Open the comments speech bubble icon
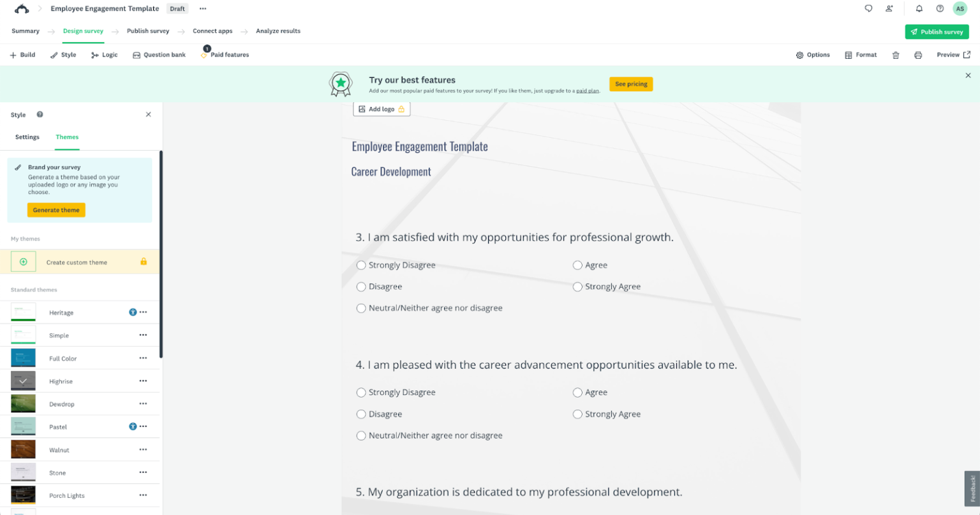Viewport: 980px width, 515px height. point(868,8)
